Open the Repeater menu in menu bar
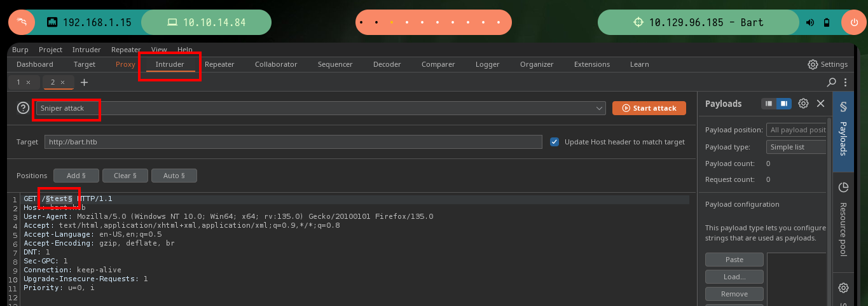Viewport: 868px width, 306px height. 126,50
